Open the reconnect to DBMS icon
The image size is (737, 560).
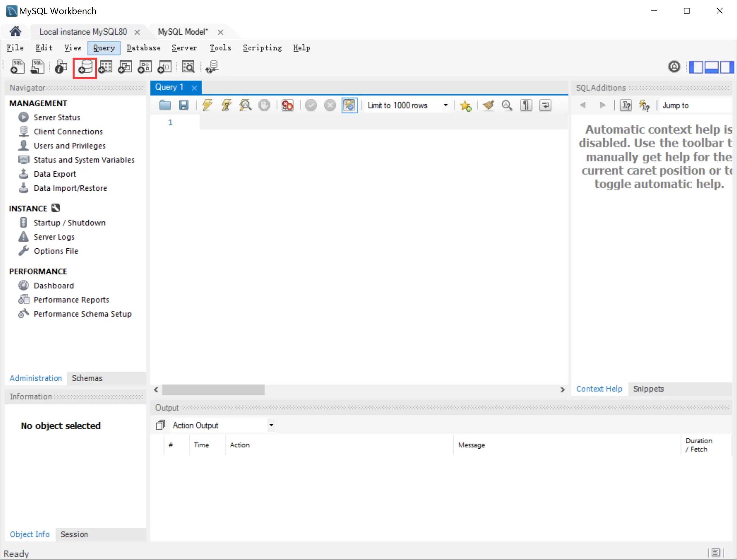tap(212, 68)
